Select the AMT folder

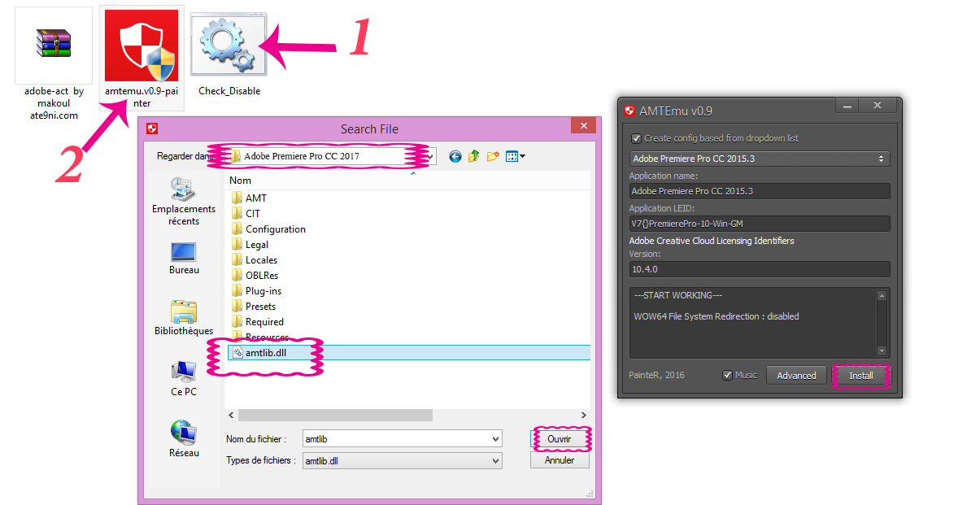[x=249, y=198]
